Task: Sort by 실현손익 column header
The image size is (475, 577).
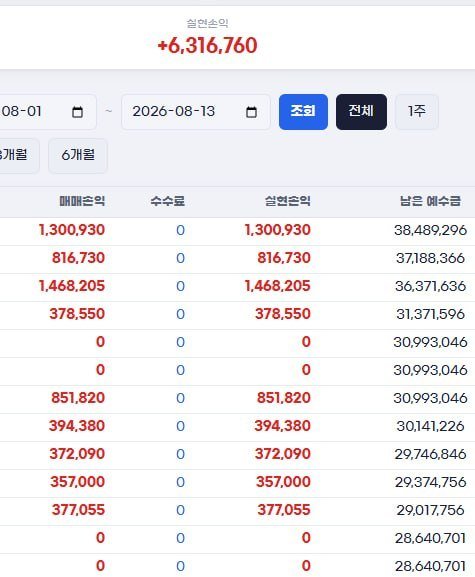Action: (x=288, y=201)
